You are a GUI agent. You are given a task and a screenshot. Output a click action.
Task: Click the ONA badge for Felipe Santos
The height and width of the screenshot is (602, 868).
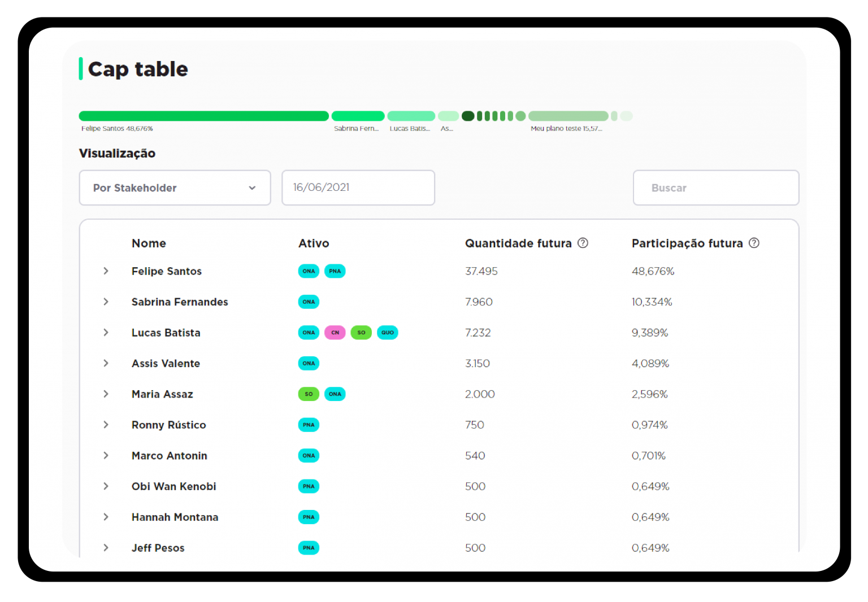[309, 271]
